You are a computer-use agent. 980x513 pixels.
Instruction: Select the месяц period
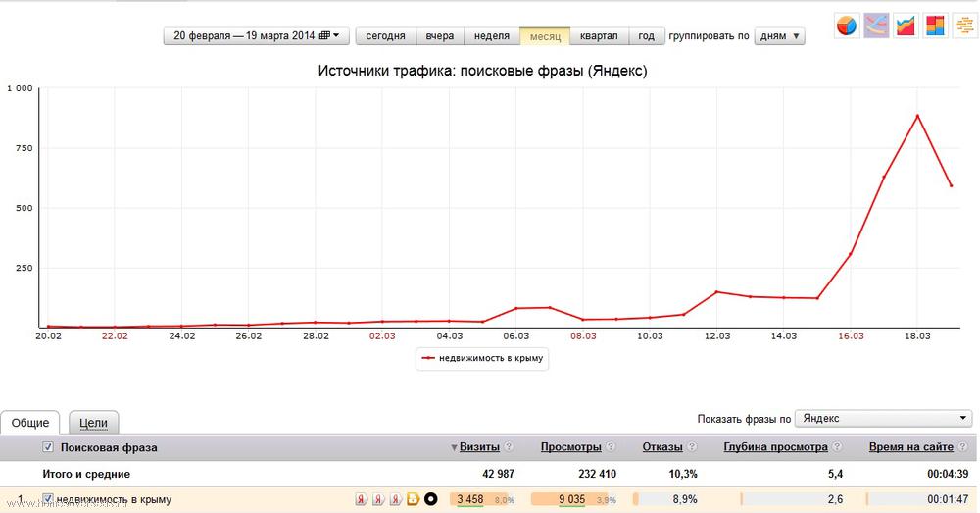[x=545, y=35]
